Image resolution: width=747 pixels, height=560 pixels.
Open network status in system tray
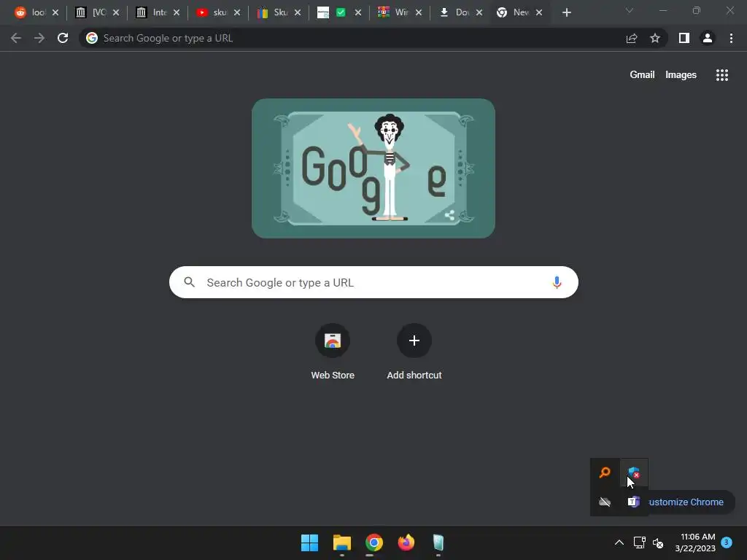[639, 542]
